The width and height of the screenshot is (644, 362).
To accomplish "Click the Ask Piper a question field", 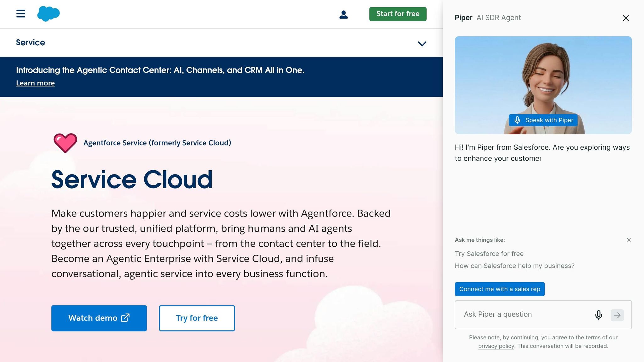I will [x=519, y=314].
